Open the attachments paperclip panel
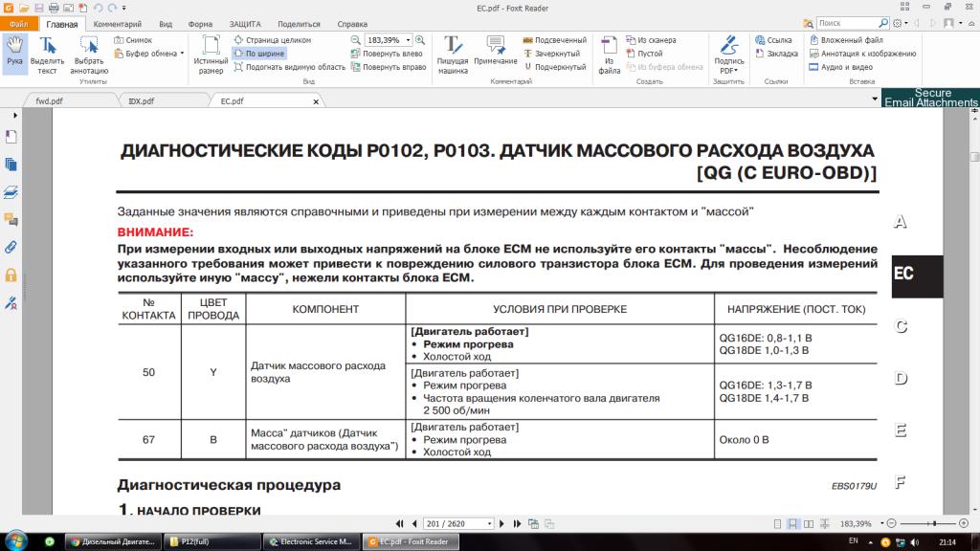 click(11, 248)
